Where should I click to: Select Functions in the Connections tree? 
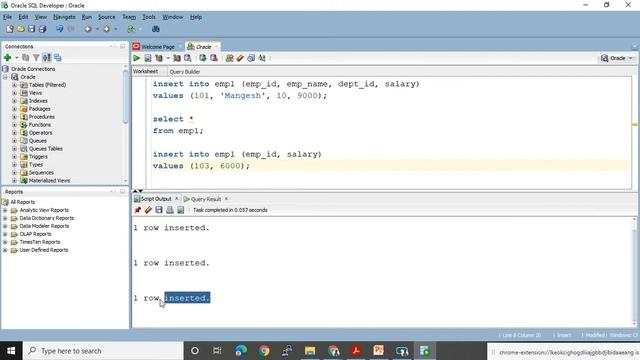tap(40, 125)
